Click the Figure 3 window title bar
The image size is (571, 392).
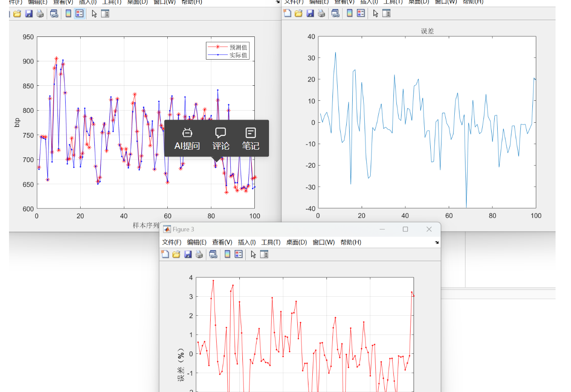coord(279,229)
